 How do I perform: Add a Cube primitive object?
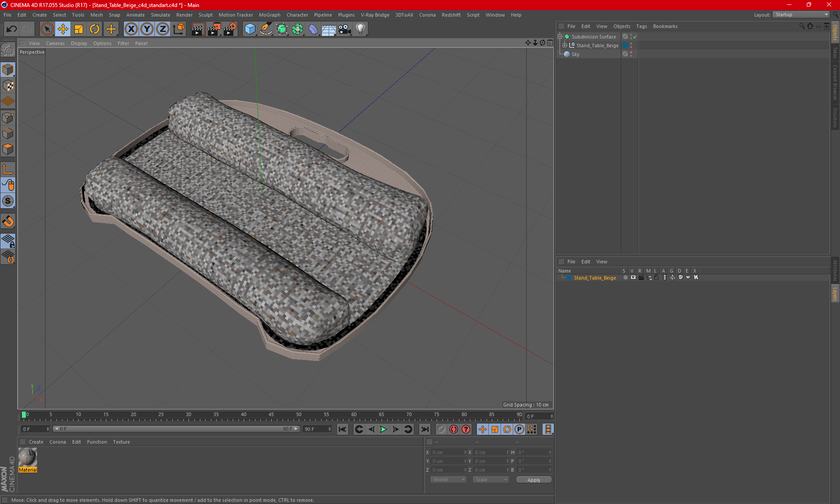tap(250, 29)
